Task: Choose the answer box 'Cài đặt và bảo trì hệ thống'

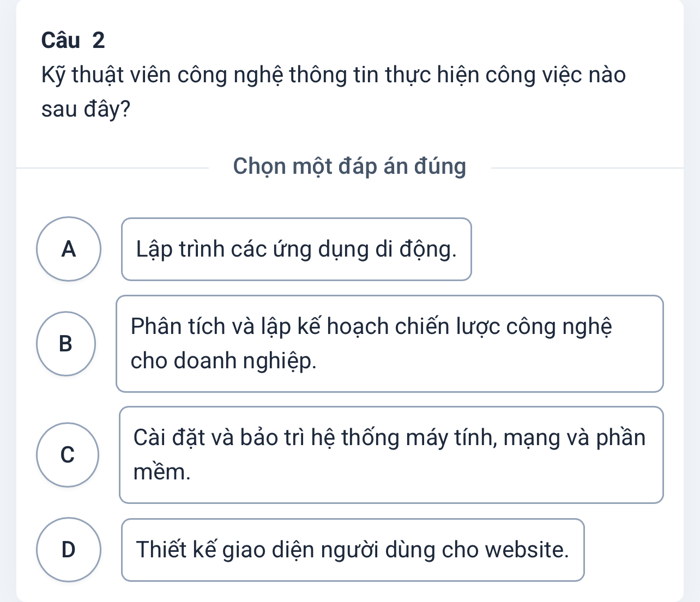Action: pyautogui.click(x=391, y=455)
